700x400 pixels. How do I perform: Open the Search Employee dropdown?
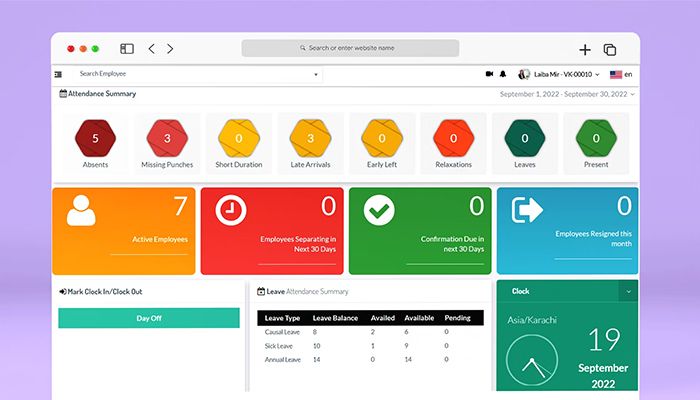[198, 74]
